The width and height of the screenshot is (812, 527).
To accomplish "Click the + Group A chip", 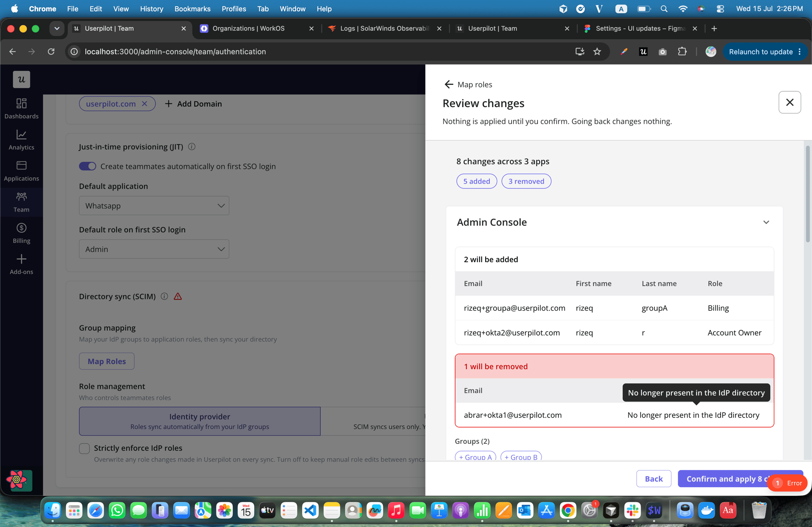I will [476, 456].
